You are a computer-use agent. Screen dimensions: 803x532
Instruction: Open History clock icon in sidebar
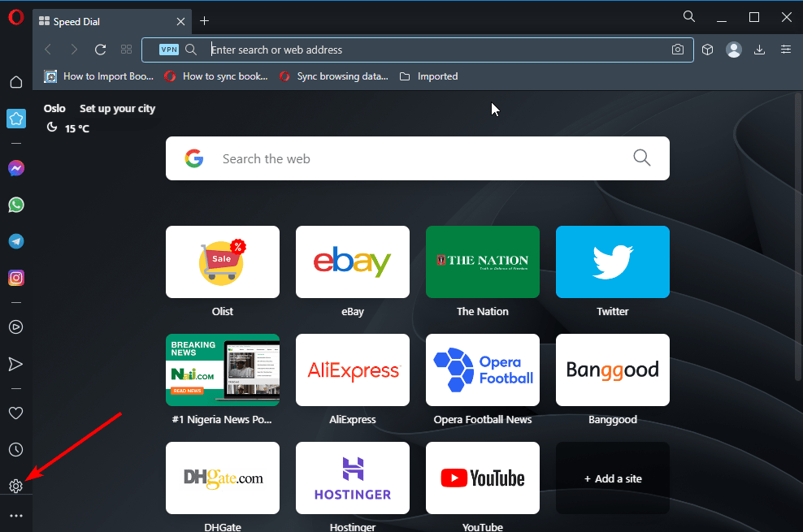click(16, 450)
